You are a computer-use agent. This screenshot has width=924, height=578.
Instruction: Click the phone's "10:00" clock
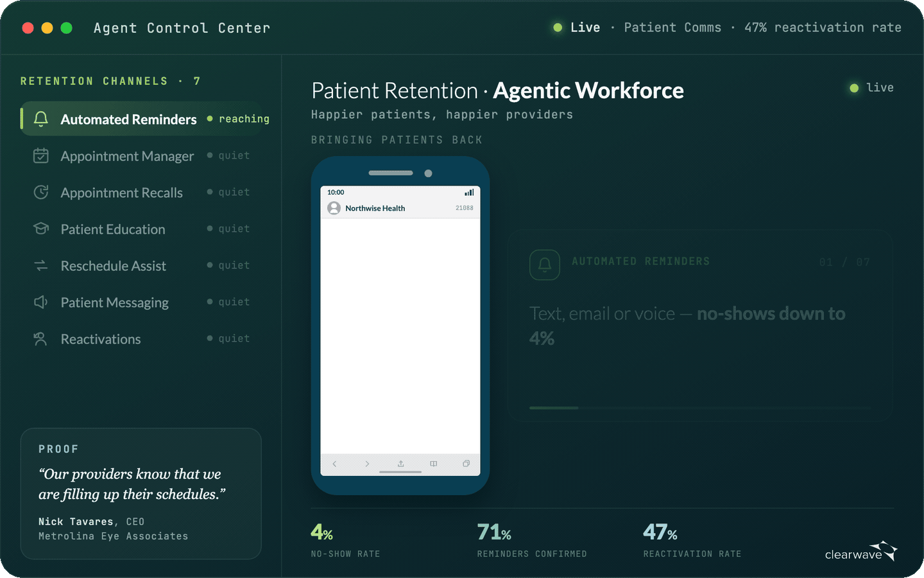[336, 192]
